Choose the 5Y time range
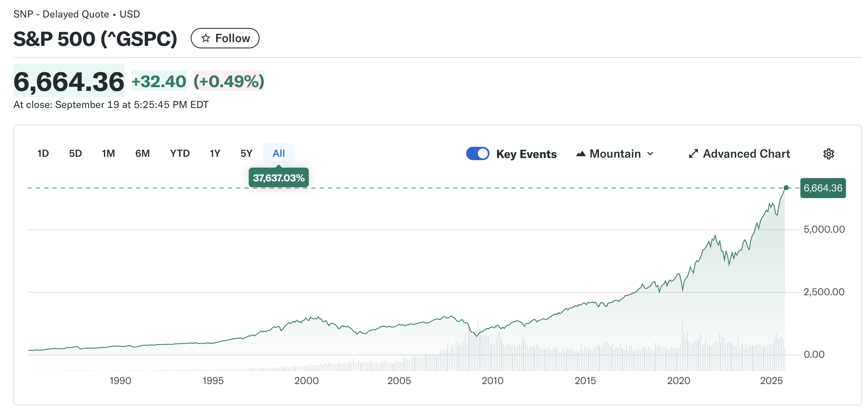This screenshot has width=868, height=412. [x=246, y=153]
